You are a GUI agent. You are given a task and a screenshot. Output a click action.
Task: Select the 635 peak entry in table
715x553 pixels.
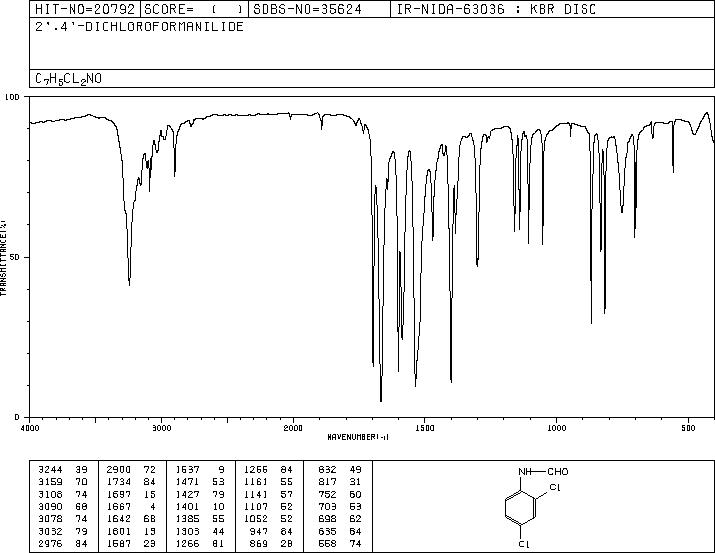340,532
